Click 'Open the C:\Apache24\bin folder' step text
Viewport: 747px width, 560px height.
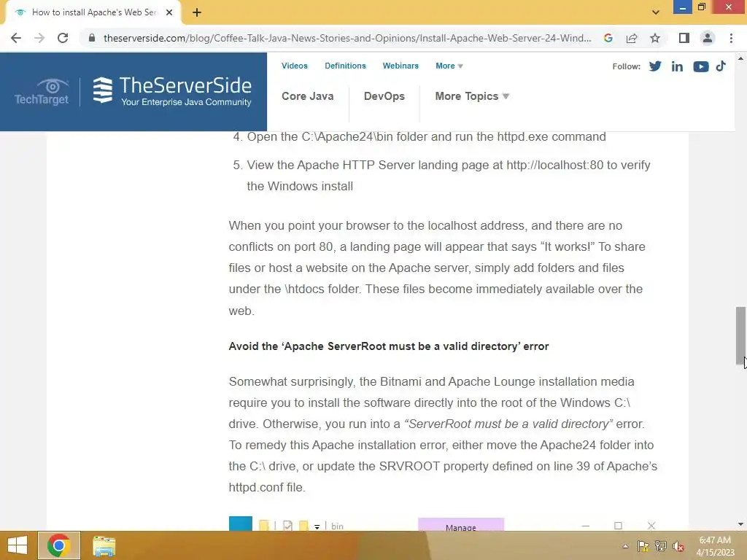pos(426,136)
